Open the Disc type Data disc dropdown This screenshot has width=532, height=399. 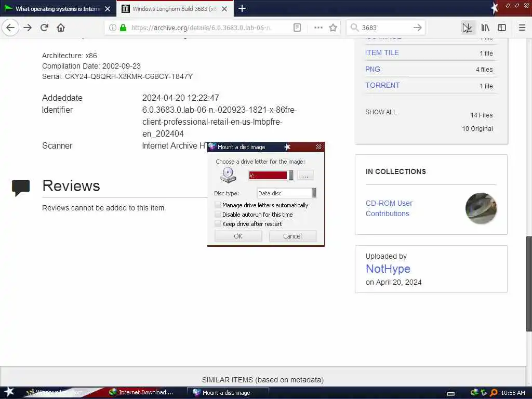pos(314,193)
